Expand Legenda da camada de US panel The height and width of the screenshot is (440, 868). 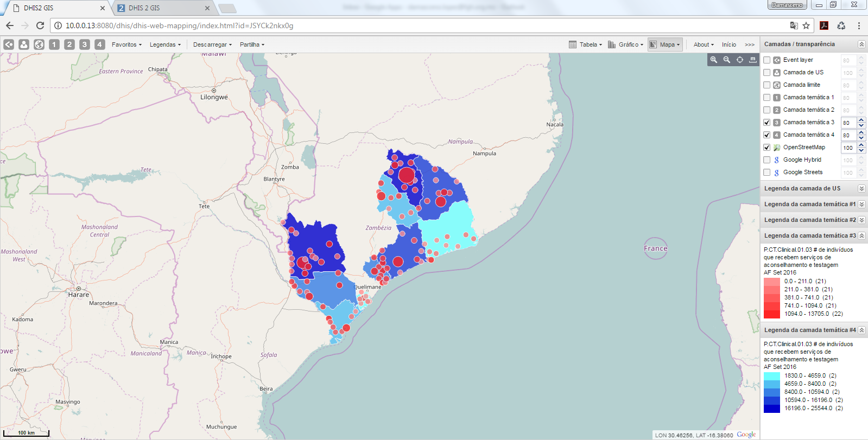[x=861, y=188]
